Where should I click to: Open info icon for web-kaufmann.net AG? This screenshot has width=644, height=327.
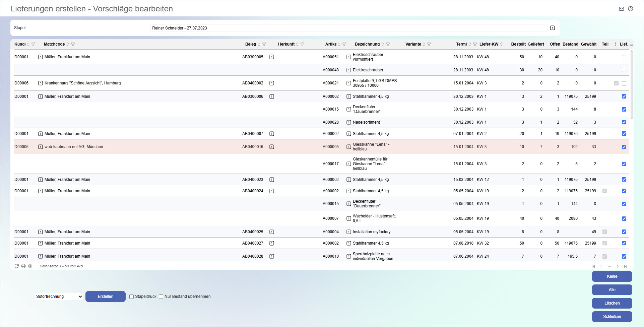tap(41, 147)
